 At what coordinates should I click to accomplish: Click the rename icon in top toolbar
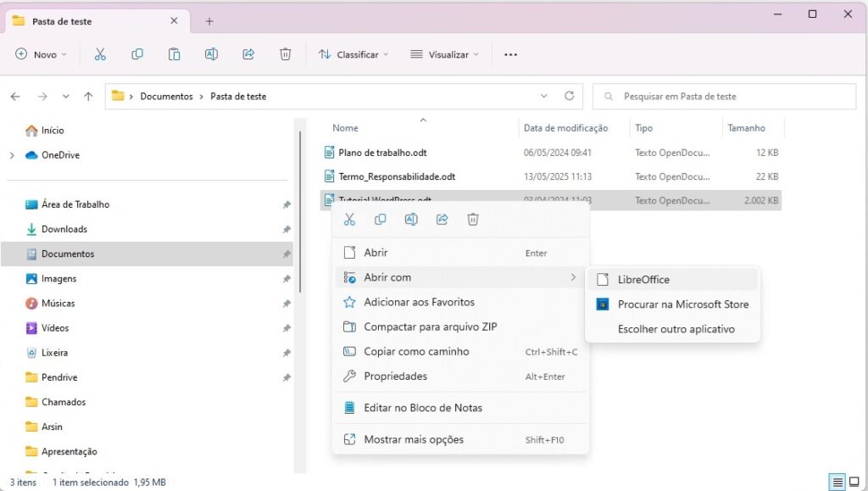point(211,54)
